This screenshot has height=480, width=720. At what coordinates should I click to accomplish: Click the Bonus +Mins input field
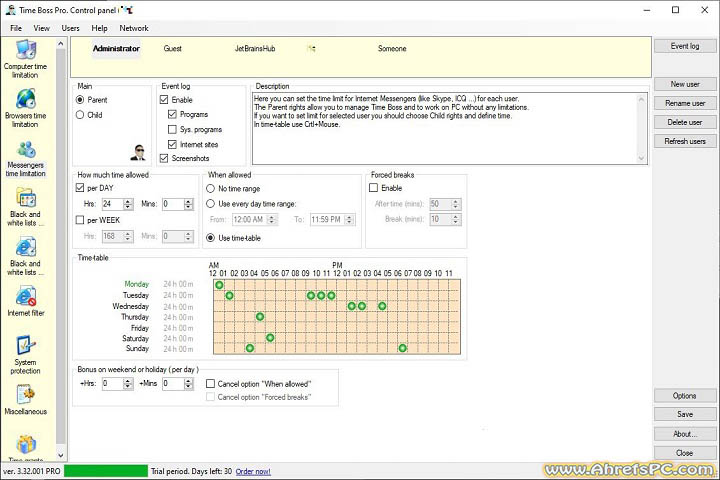(x=173, y=384)
